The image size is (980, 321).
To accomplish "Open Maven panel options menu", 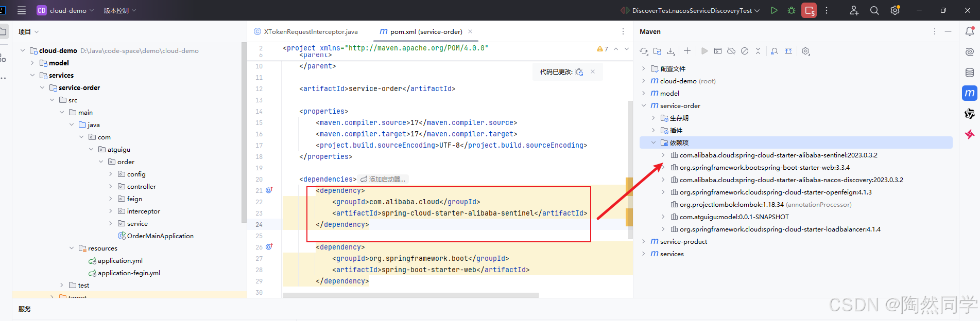I will 935,31.
